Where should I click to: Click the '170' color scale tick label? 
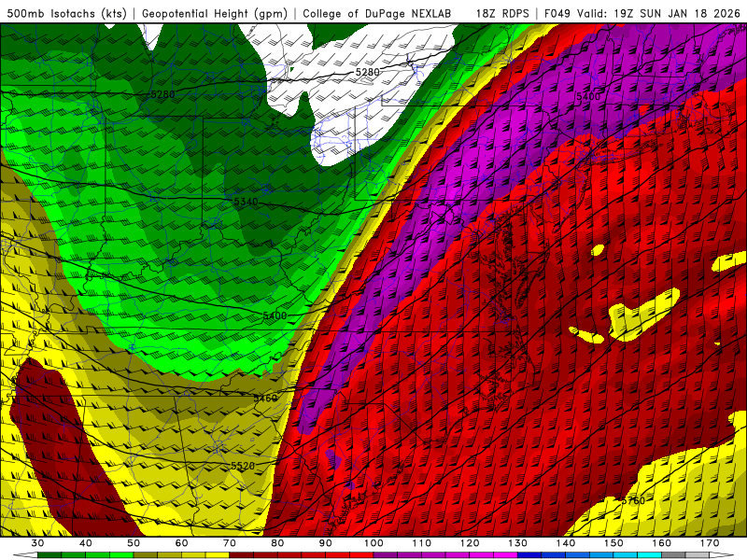[x=711, y=543]
